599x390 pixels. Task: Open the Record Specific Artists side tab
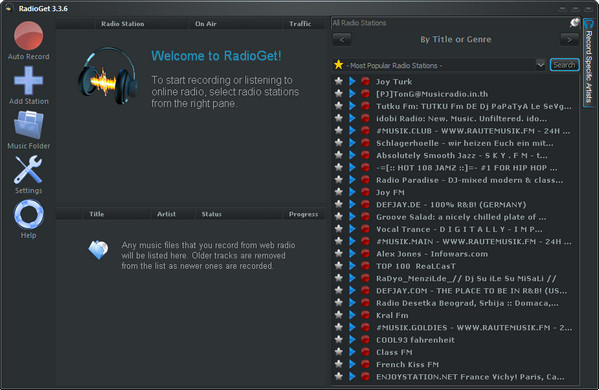(589, 64)
